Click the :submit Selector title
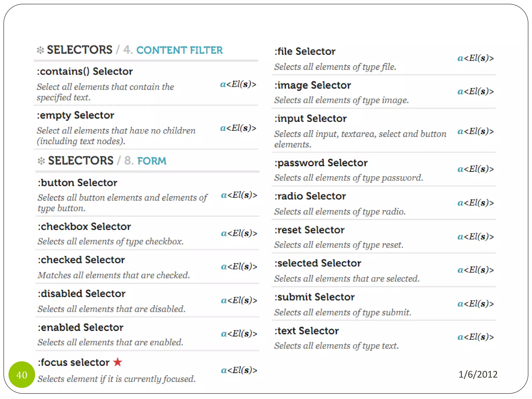Image resolution: width=532 pixels, height=399 pixels. point(315,297)
